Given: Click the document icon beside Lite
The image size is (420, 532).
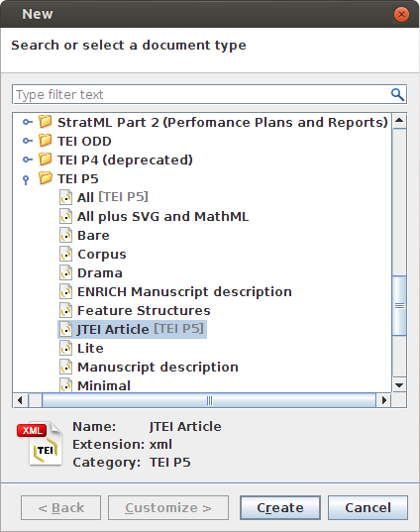Looking at the screenshot, I should (65, 348).
